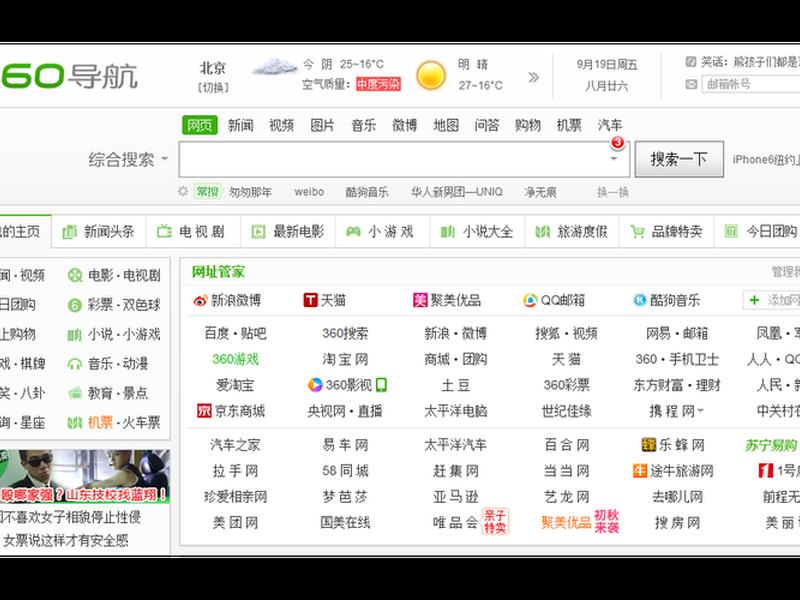Click the 58同城 link
Image resolution: width=800 pixels, height=600 pixels.
(x=345, y=470)
